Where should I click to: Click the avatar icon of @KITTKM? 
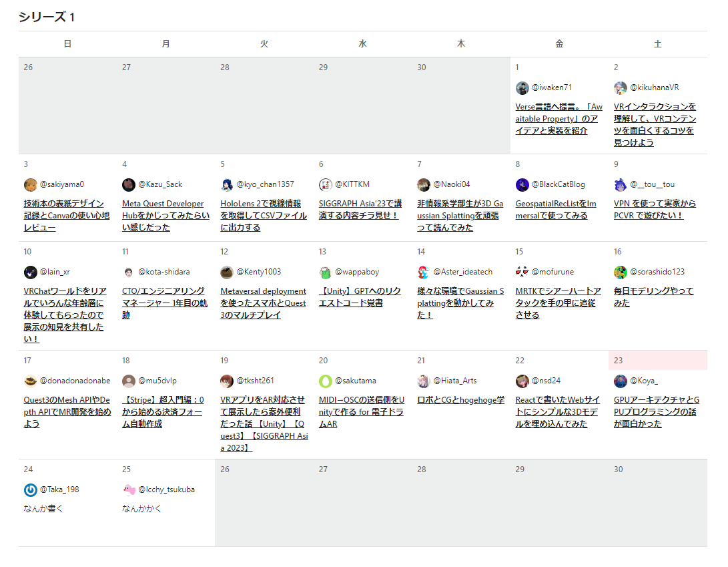click(x=326, y=185)
